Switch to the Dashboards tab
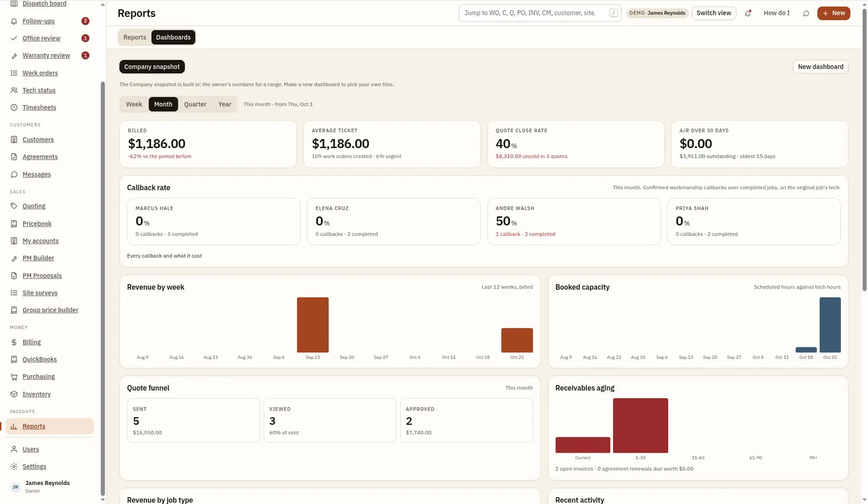Viewport: 868px width, 504px height. point(174,37)
